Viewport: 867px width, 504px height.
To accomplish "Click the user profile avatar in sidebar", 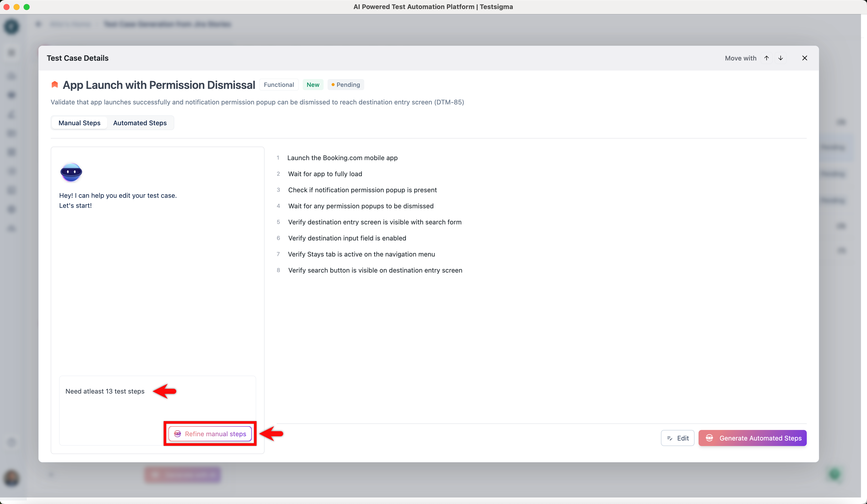I will pos(11,478).
